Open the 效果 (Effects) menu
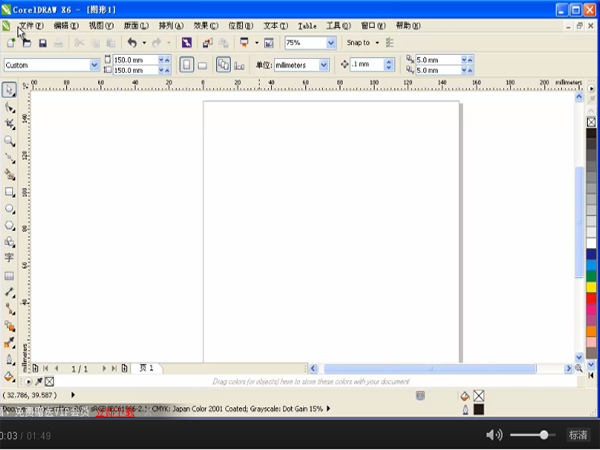 pos(206,26)
